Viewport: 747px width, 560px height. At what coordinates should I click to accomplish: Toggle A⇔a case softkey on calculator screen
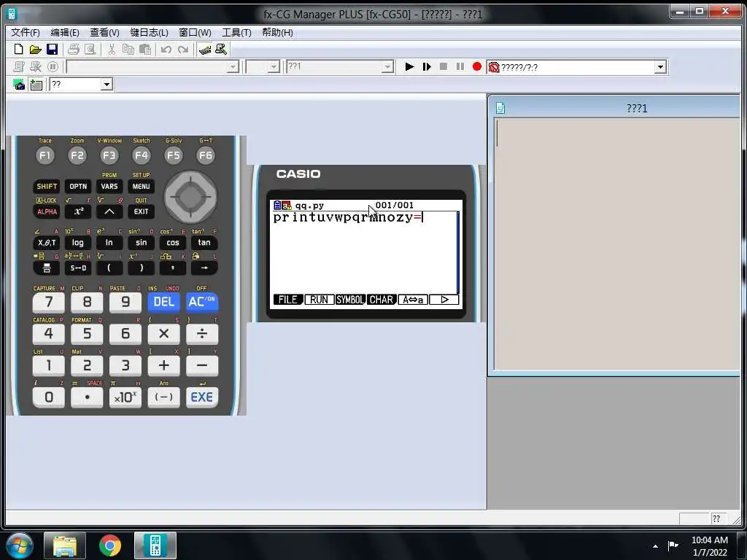click(x=413, y=300)
